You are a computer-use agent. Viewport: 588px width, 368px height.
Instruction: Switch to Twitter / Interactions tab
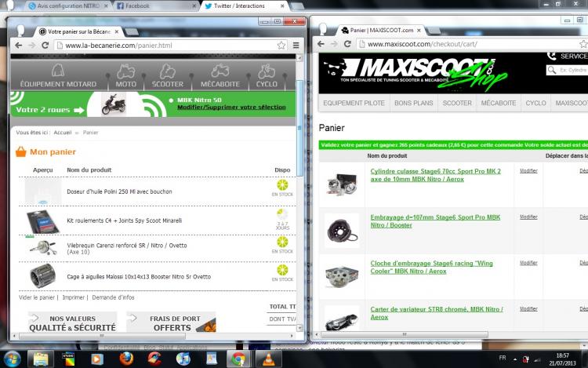(x=244, y=5)
